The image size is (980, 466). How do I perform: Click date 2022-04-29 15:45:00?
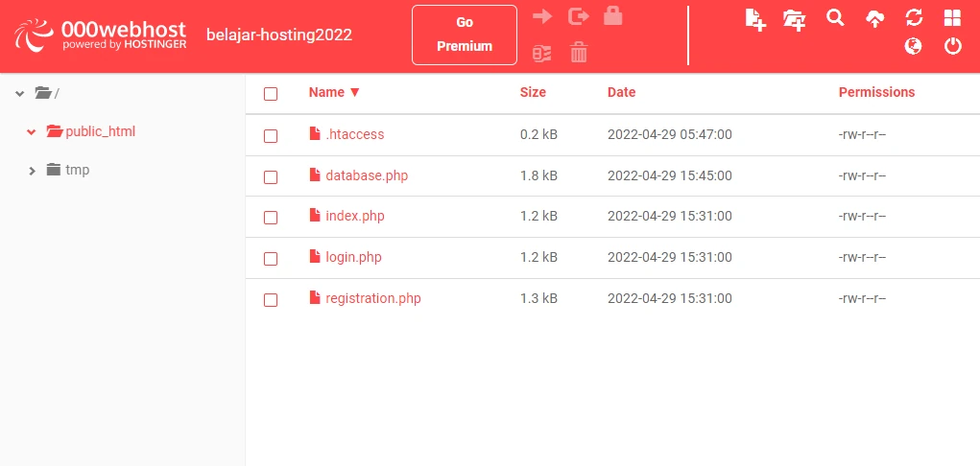pyautogui.click(x=669, y=175)
